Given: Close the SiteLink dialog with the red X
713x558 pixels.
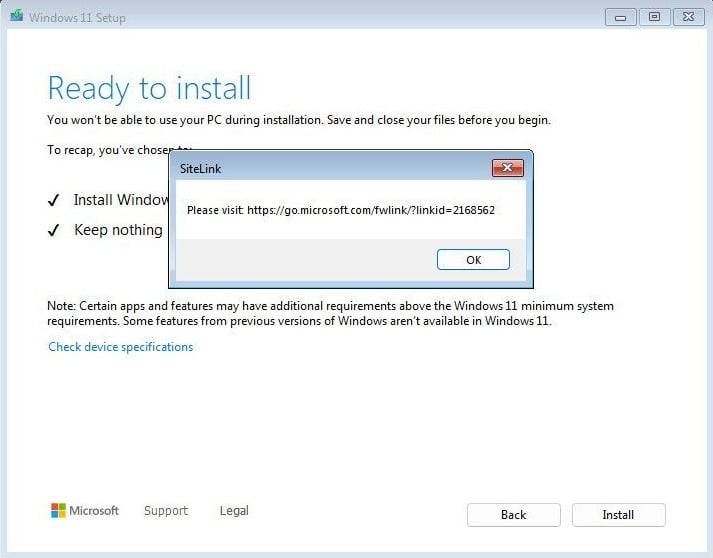Looking at the screenshot, I should point(507,168).
